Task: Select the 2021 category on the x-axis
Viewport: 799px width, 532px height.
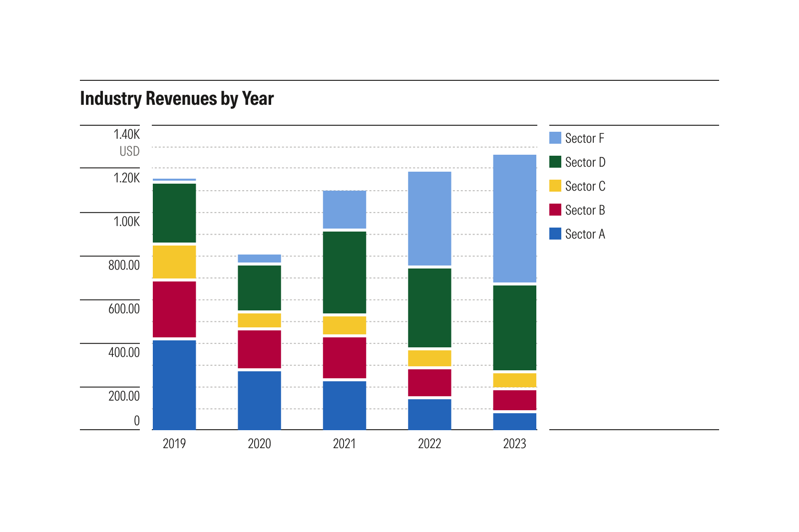Action: point(345,443)
